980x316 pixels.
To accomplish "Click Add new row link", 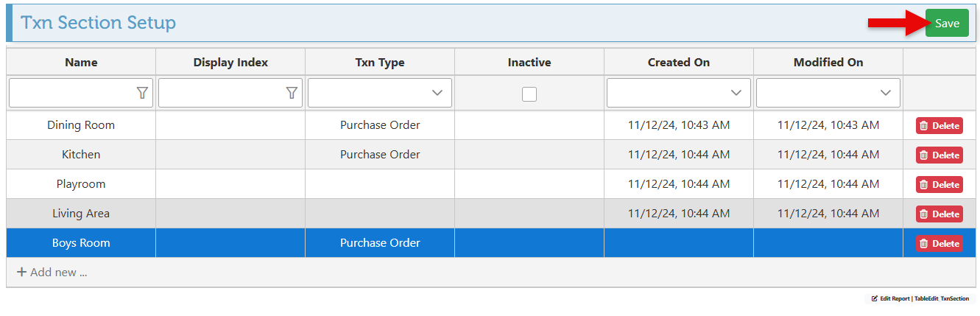I will click(52, 273).
